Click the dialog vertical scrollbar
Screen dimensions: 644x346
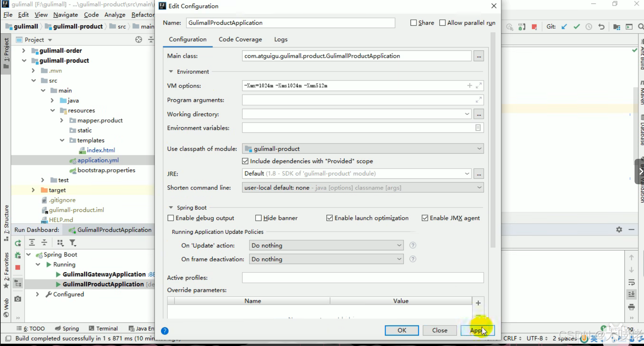tap(493, 140)
